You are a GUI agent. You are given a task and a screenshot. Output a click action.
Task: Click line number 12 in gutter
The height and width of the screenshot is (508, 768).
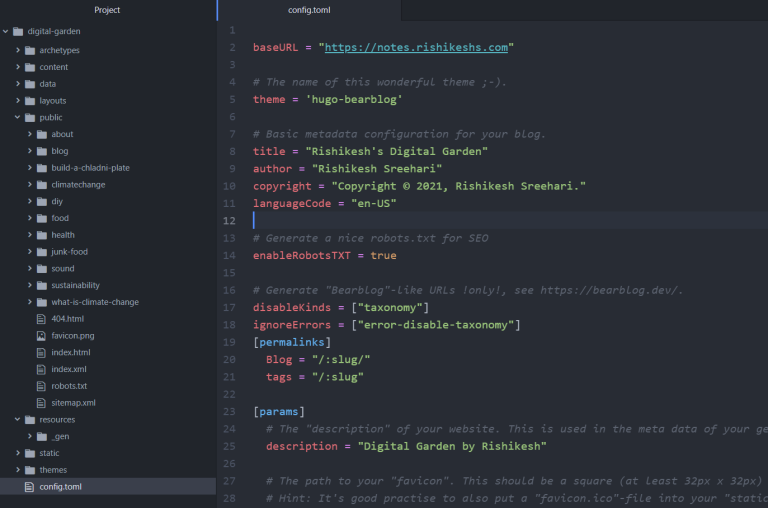[x=229, y=220]
